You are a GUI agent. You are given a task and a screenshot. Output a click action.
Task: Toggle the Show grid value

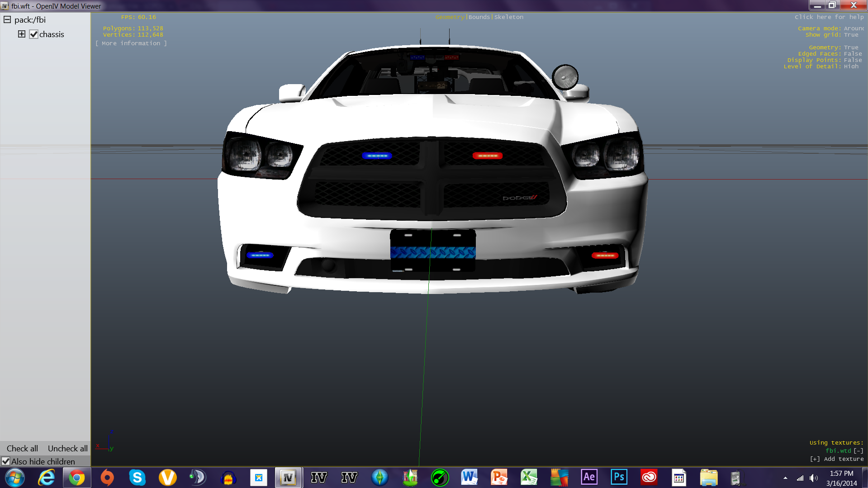(x=851, y=35)
